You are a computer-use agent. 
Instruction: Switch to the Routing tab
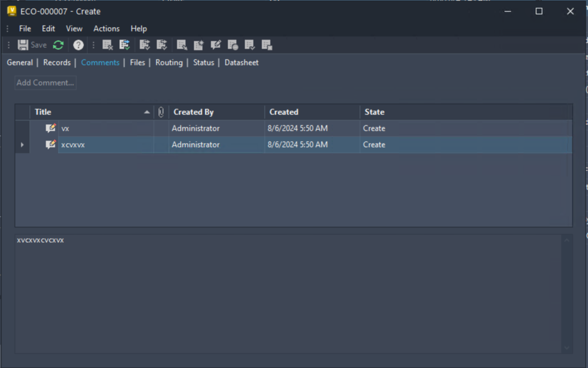(x=169, y=63)
